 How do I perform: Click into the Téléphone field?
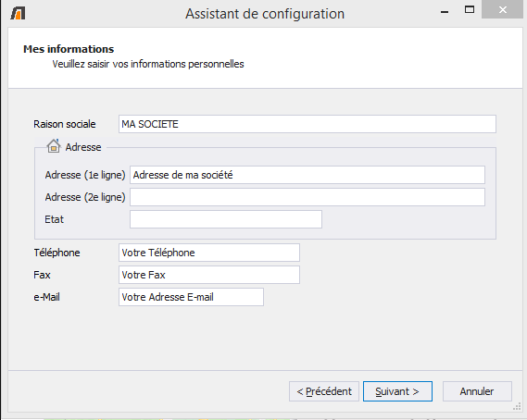[209, 253]
